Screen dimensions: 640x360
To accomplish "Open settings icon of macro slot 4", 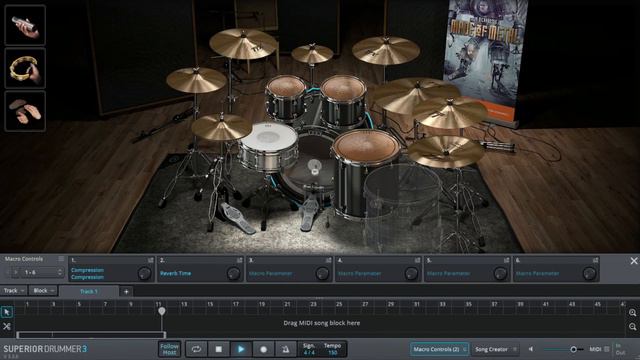I will pyautogui.click(x=418, y=260).
